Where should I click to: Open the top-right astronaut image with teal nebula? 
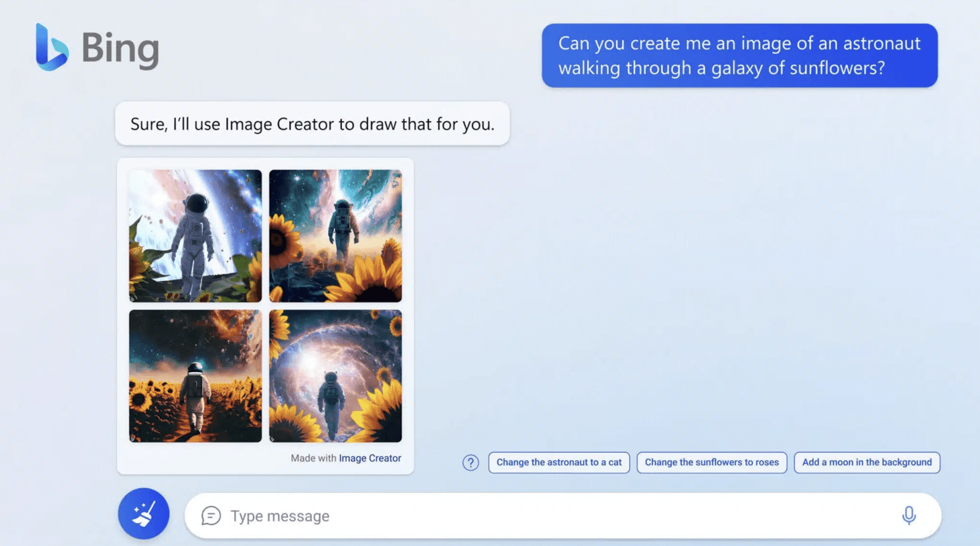coord(336,236)
